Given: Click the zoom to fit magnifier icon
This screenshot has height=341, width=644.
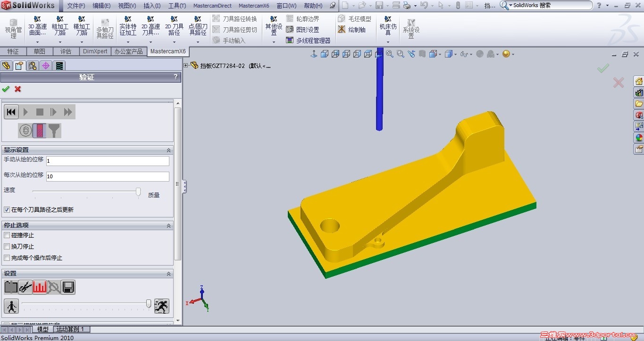Looking at the screenshot, I should (390, 54).
